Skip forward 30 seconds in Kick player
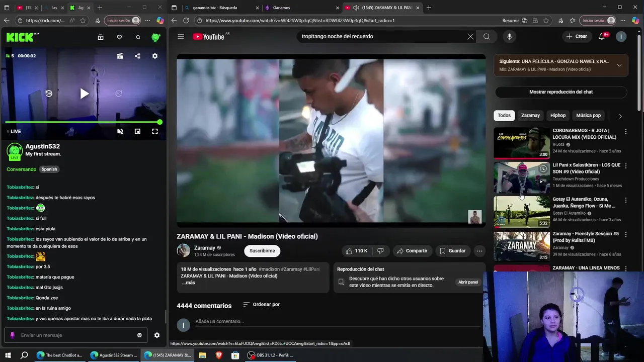This screenshot has width=644, height=362. click(x=119, y=94)
